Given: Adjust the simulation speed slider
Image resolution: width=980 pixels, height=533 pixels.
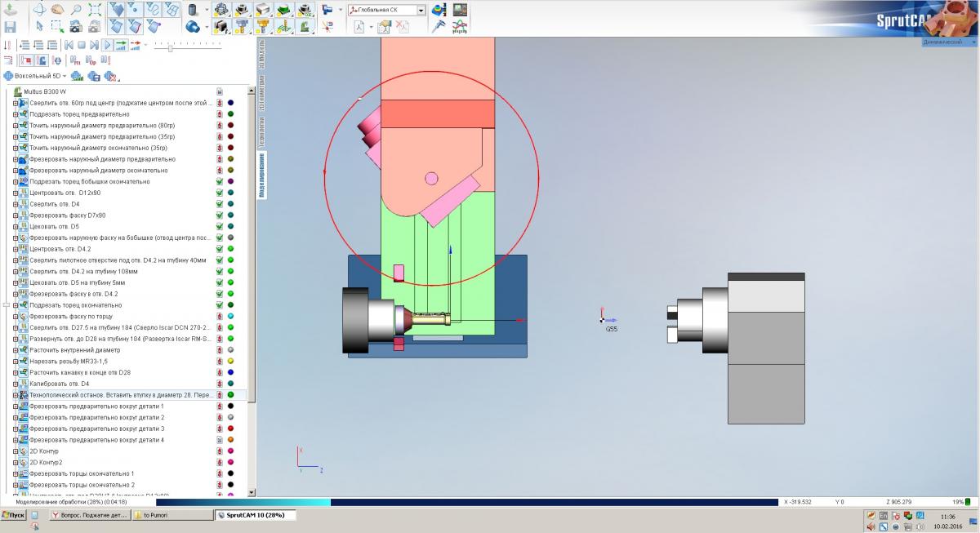Looking at the screenshot, I should click(170, 48).
